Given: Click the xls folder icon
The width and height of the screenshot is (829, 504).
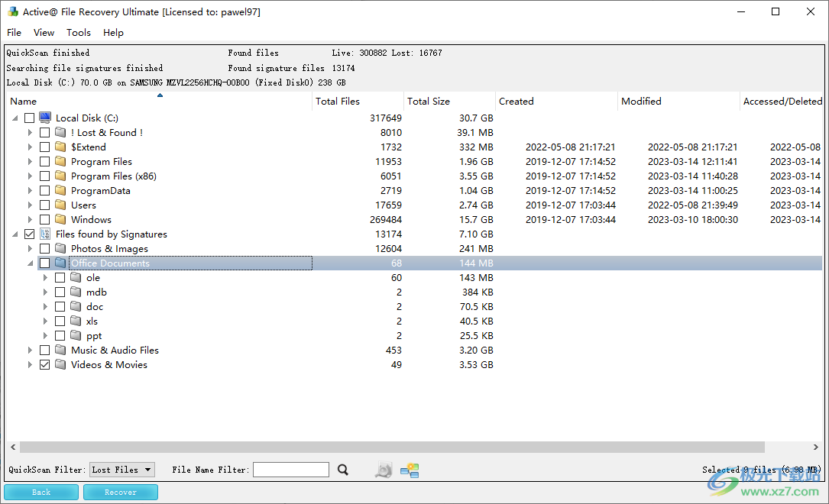Looking at the screenshot, I should pyautogui.click(x=76, y=321).
